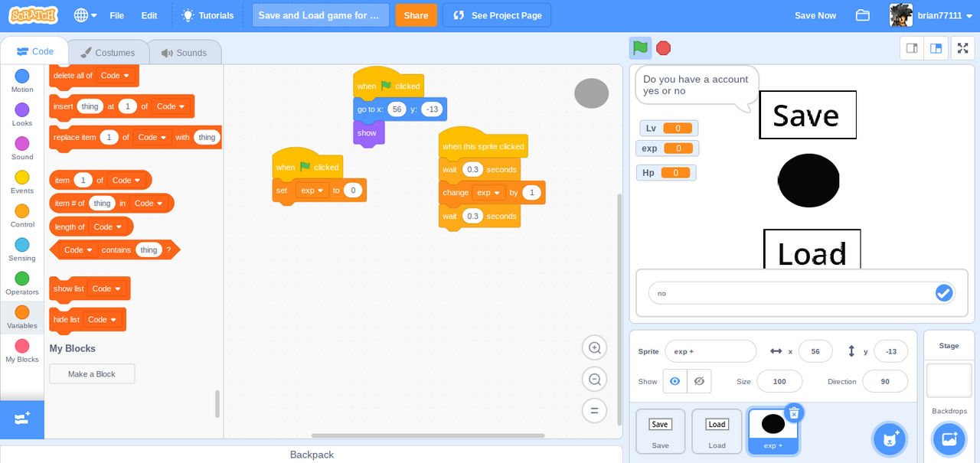This screenshot has height=463, width=980.
Task: Submit the answer with the check button
Action: [x=944, y=293]
